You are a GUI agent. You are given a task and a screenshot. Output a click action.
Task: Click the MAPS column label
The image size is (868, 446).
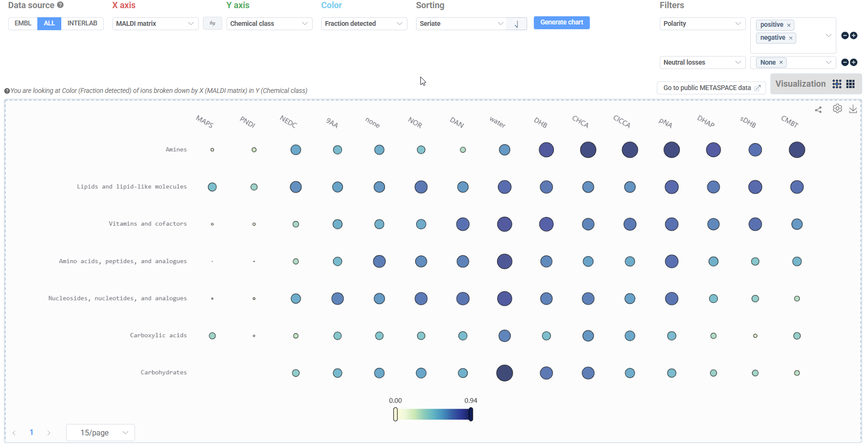[205, 122]
